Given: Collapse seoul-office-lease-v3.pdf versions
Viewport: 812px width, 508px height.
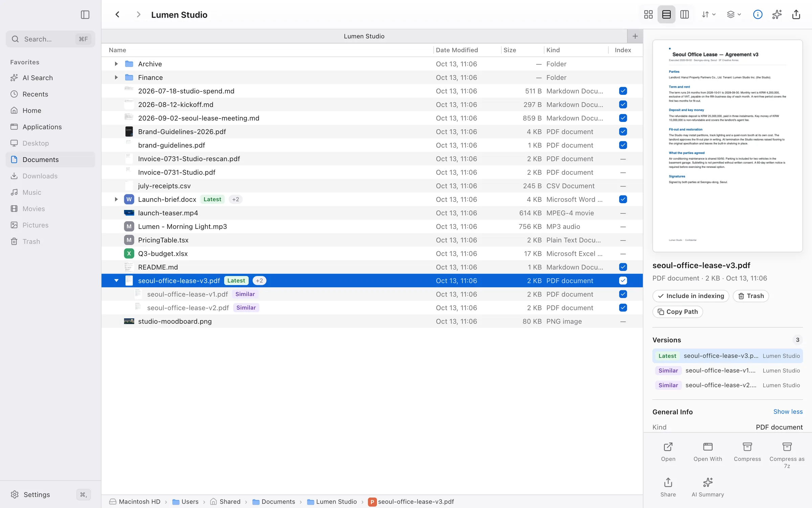Looking at the screenshot, I should [x=116, y=280].
